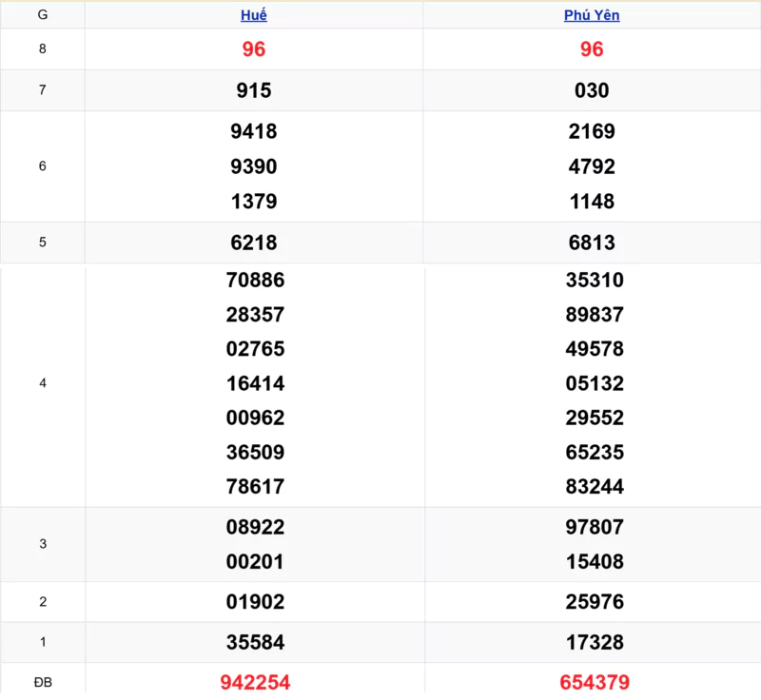Click Huế number 9418 in prize 6

coord(254,131)
